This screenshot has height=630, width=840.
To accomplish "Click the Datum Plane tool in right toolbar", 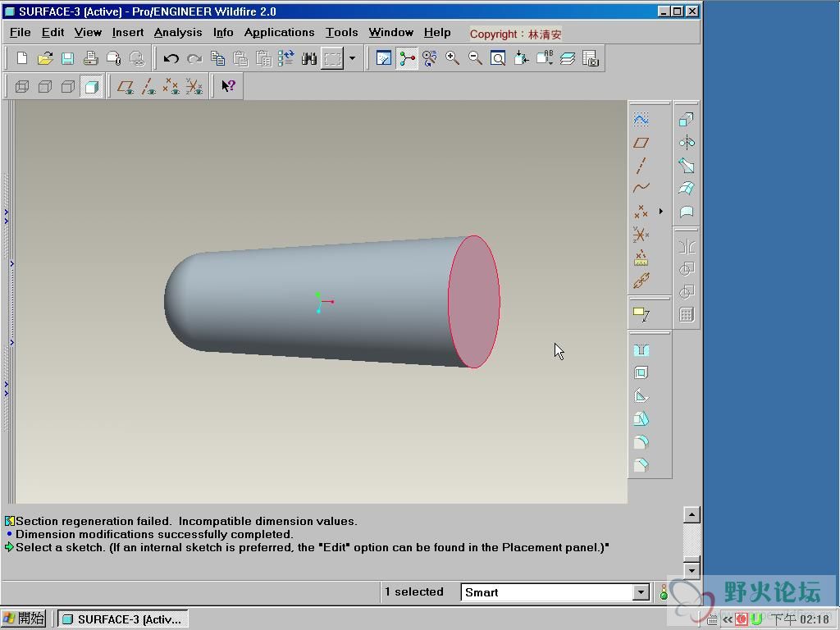I will tap(641, 143).
